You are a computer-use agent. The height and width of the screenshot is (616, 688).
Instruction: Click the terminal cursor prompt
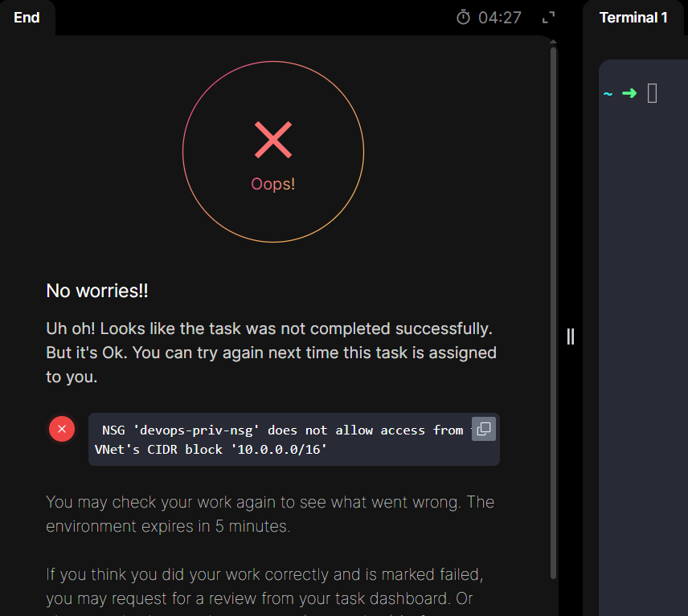click(652, 93)
